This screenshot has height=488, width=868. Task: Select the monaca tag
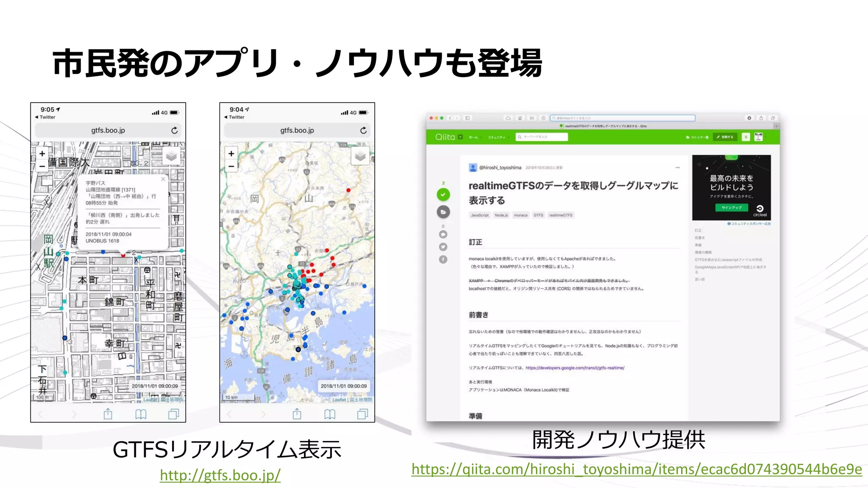521,215
